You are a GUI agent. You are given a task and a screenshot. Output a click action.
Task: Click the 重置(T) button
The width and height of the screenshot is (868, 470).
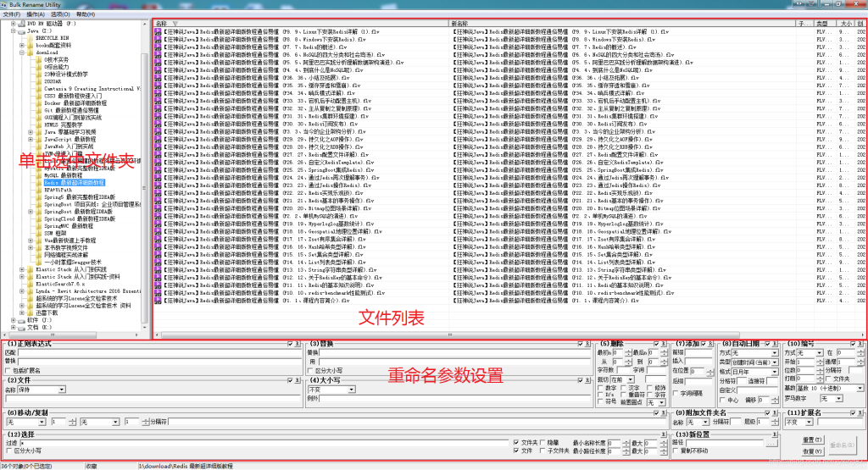pyautogui.click(x=812, y=440)
